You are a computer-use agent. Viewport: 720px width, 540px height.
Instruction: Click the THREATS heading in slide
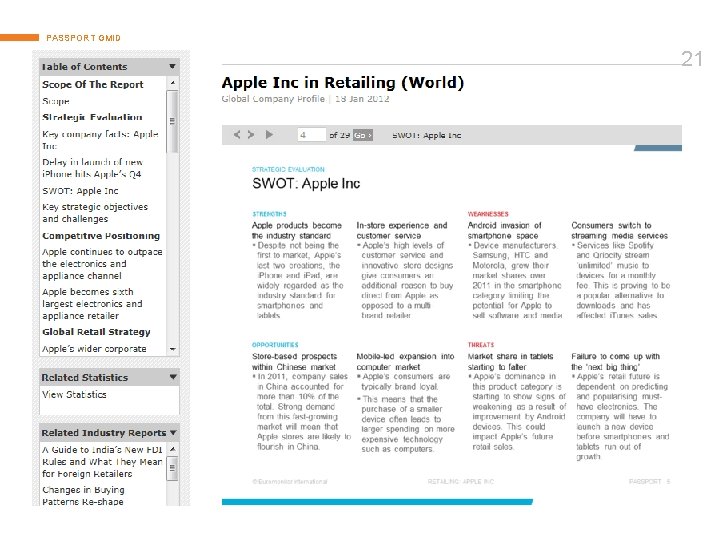pos(481,345)
